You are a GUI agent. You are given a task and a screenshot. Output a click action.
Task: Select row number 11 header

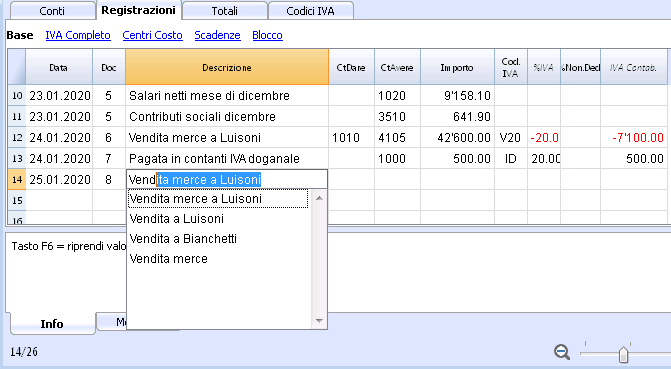(x=17, y=116)
